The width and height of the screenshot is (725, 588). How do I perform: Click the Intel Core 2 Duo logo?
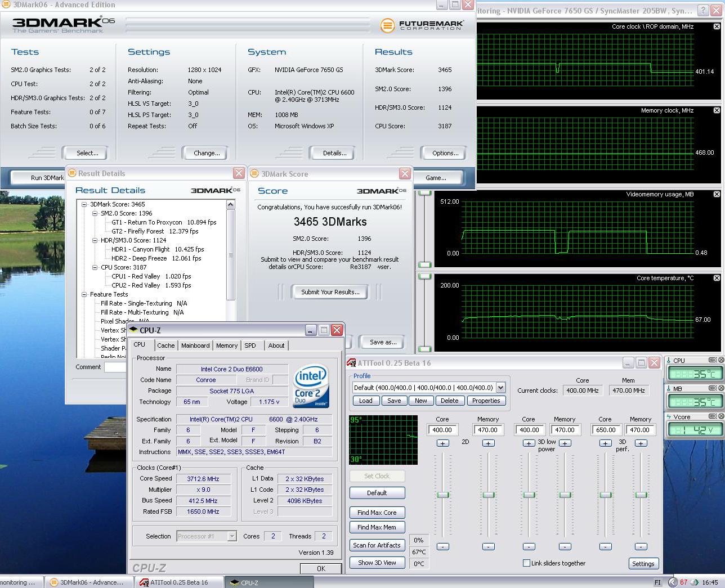pyautogui.click(x=311, y=387)
